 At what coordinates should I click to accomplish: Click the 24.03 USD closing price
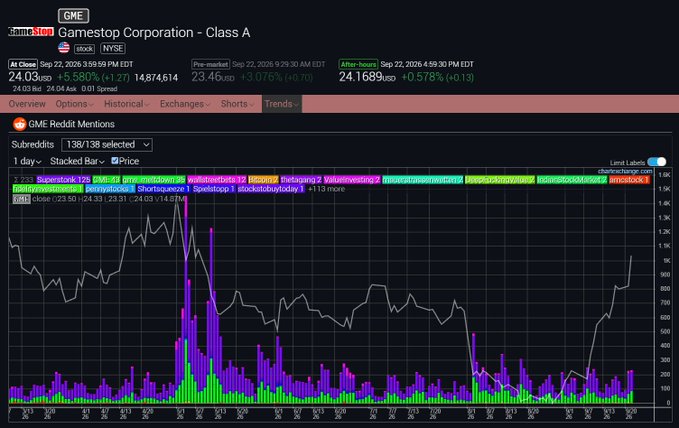click(30, 77)
